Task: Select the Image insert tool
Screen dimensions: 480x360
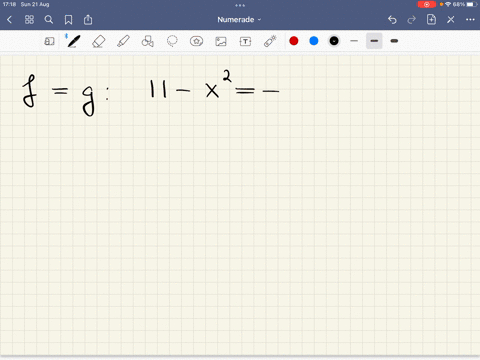Action: [221, 41]
